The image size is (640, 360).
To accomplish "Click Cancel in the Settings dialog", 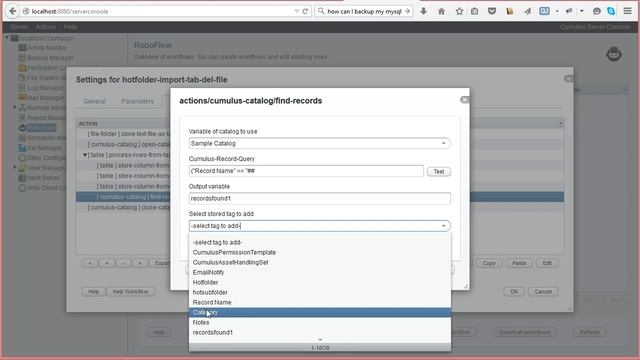I will (543, 291).
